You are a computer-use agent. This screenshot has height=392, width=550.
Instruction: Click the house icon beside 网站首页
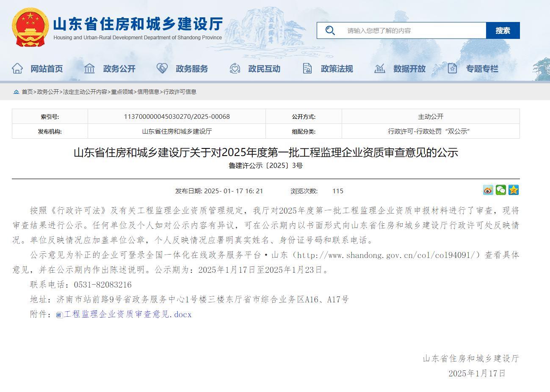(x=17, y=69)
